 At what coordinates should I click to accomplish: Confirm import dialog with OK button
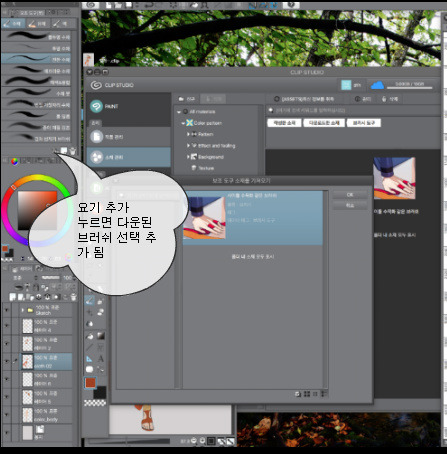(350, 195)
